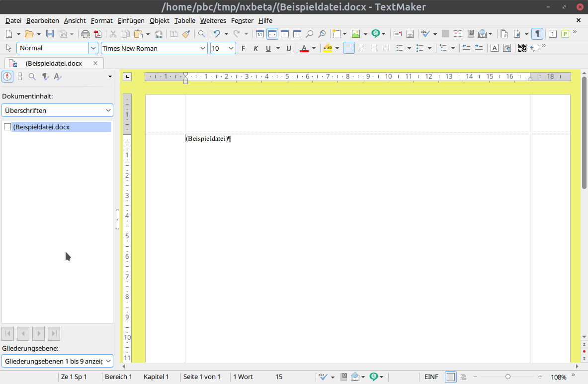The height and width of the screenshot is (384, 588).
Task: Open the Times New Roman font dropdown
Action: tap(202, 48)
